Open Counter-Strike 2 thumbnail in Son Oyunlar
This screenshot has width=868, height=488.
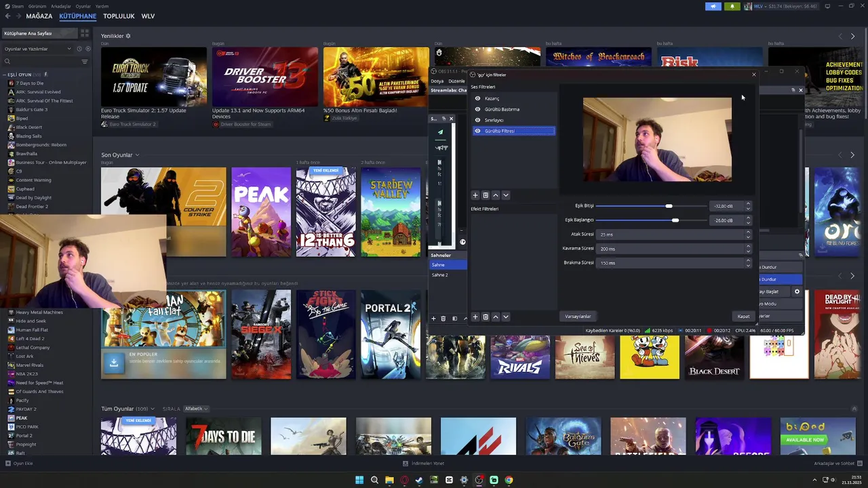[x=163, y=212]
